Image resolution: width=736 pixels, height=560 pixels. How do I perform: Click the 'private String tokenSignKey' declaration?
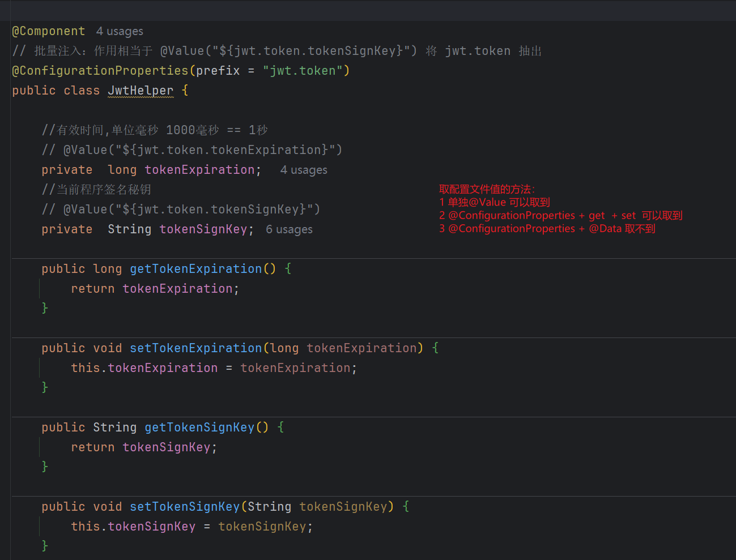tap(148, 229)
